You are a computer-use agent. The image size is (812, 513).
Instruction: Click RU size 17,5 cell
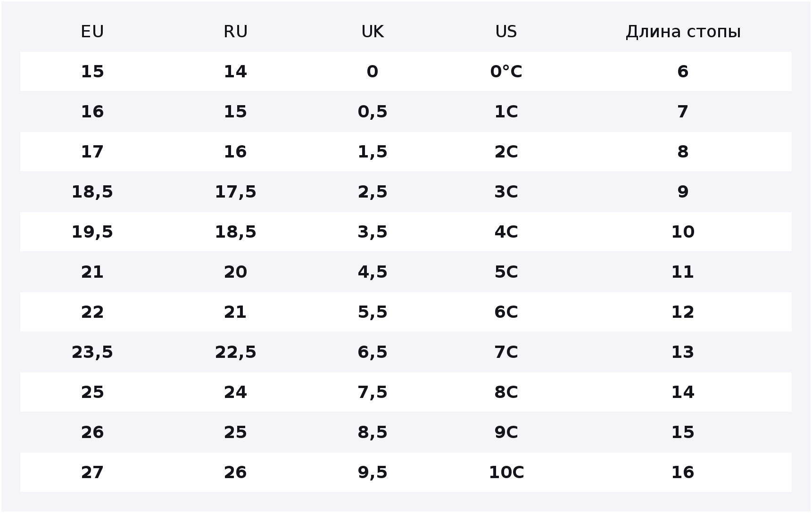click(235, 192)
